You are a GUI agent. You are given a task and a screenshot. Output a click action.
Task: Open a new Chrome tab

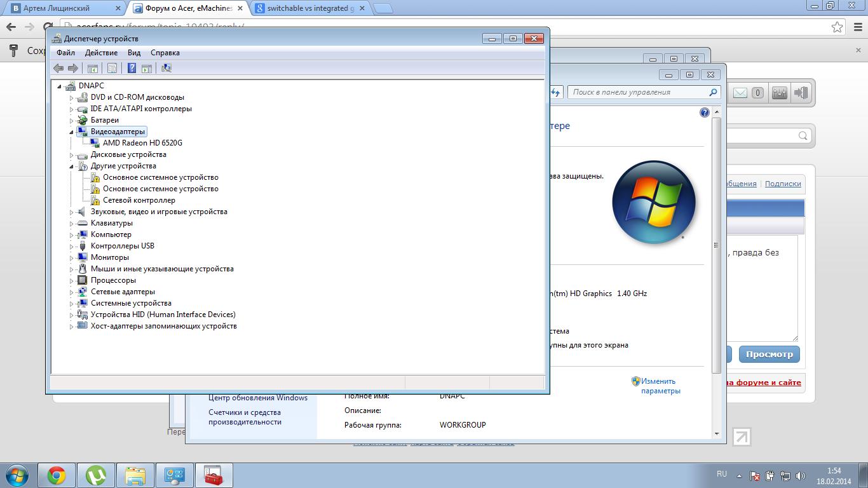tap(383, 8)
